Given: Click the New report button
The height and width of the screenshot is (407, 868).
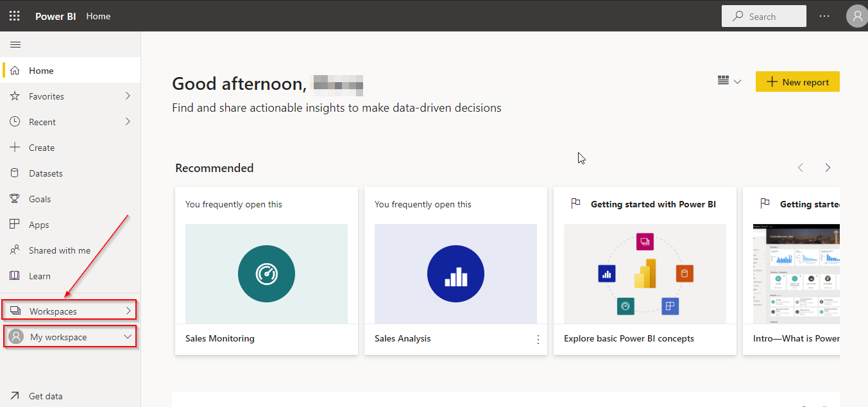Looking at the screenshot, I should coord(797,82).
